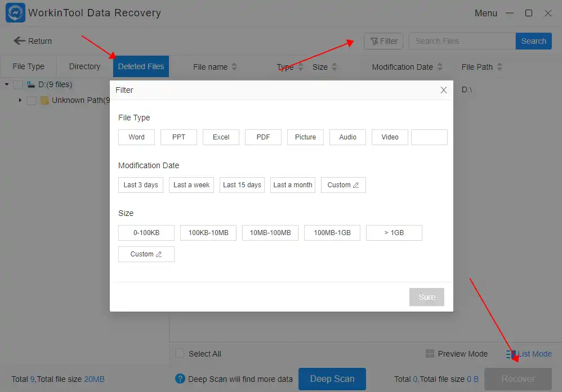Select 100KB-10MB size filter
Viewport: 562px width, 392px height.
(208, 233)
